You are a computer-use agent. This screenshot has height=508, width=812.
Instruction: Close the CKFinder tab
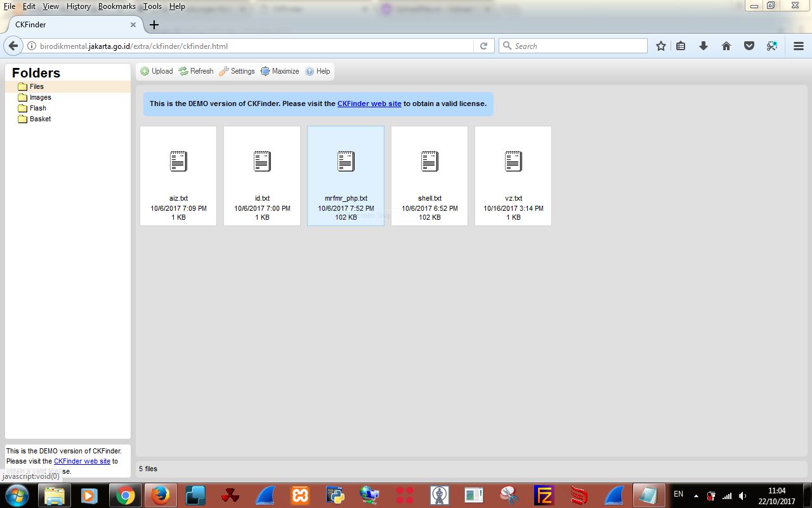point(133,25)
